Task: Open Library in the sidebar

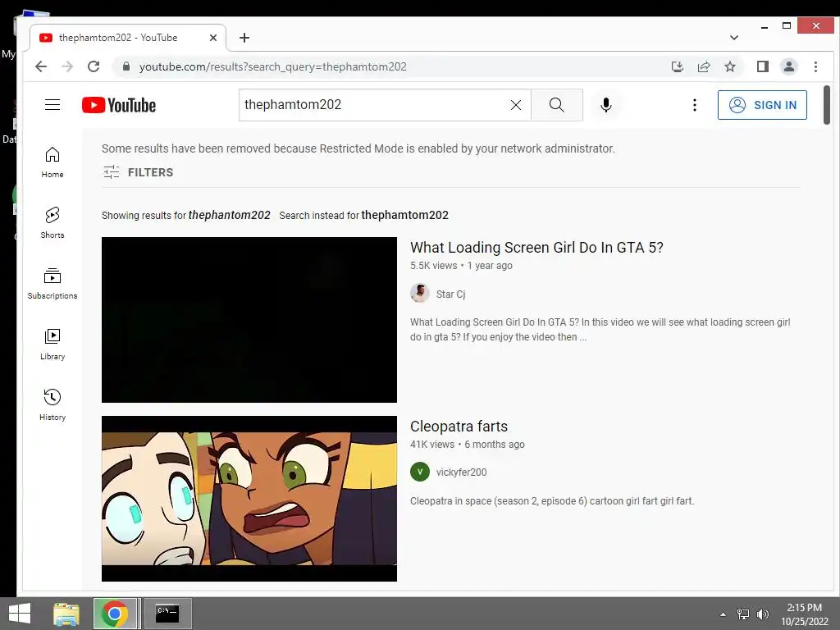Action: [x=52, y=345]
